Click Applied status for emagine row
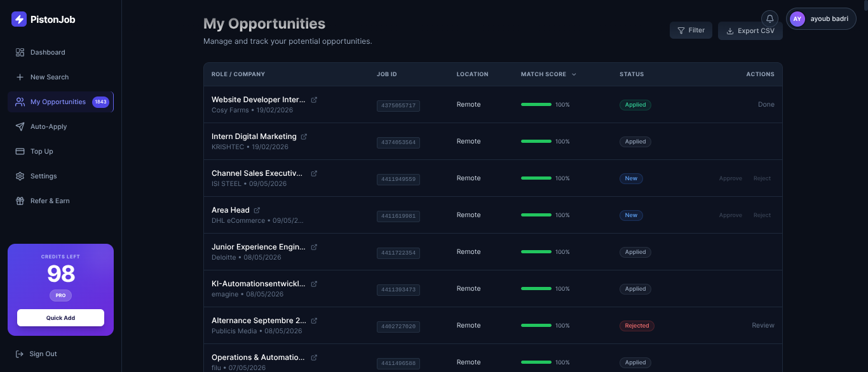Screen dimensions: 868x372 pyautogui.click(x=635, y=289)
